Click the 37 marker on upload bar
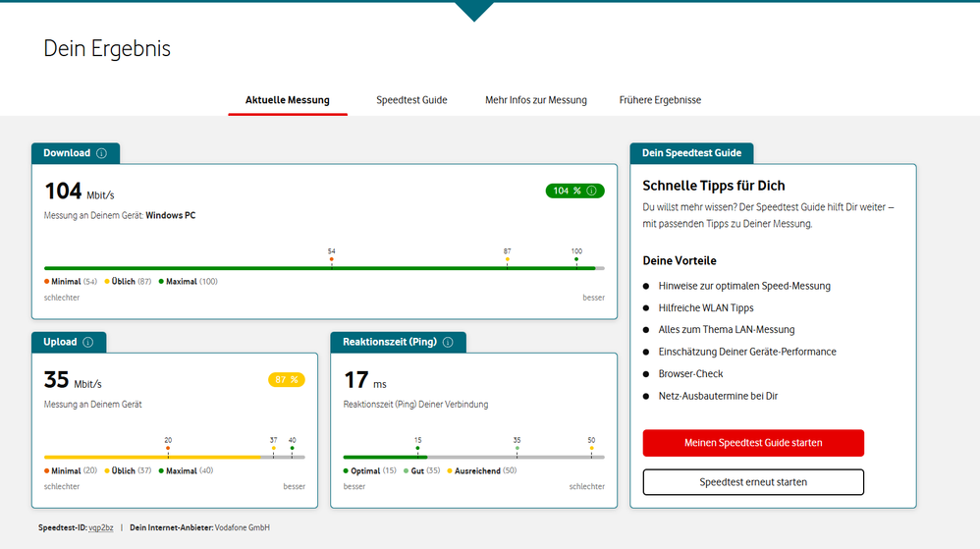Viewport: 980px width, 549px height. click(x=273, y=447)
